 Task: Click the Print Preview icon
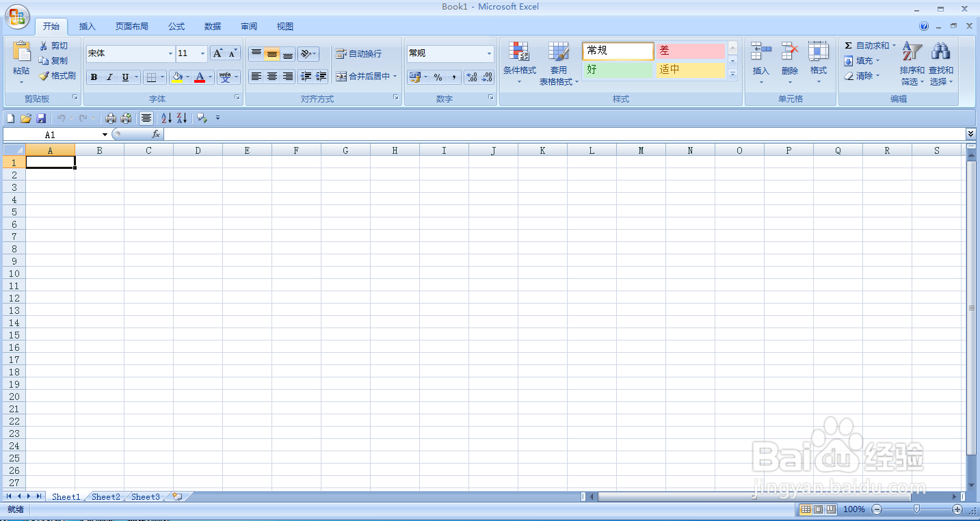[126, 118]
